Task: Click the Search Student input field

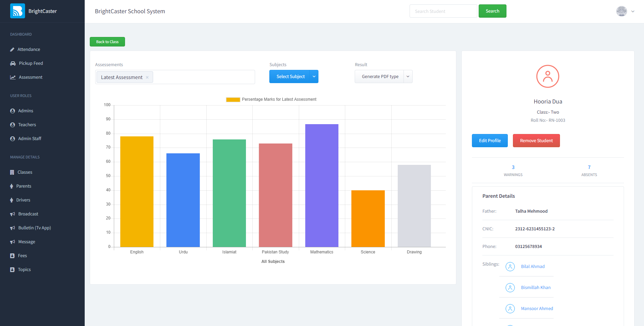Action: pos(443,11)
